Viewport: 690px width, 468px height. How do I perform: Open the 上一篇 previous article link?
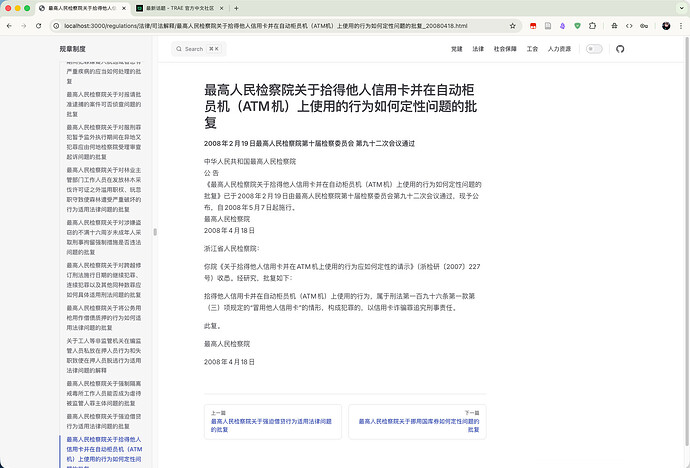pos(272,422)
